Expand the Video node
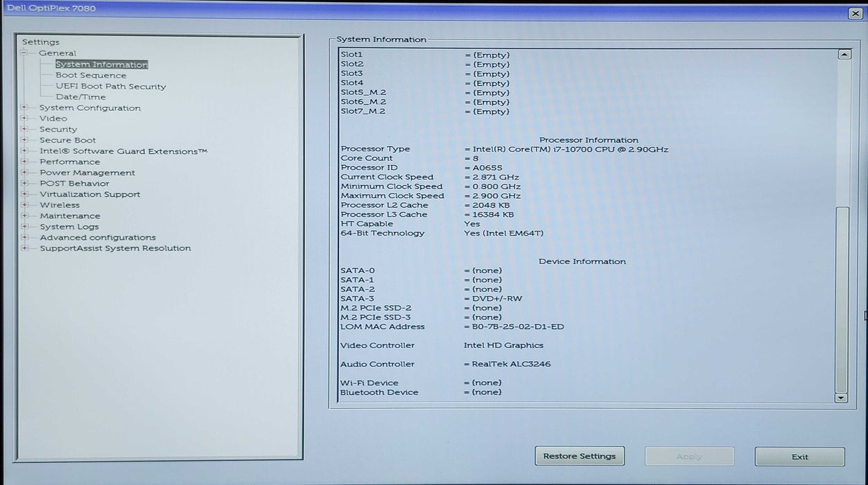The width and height of the screenshot is (868, 485). pyautogui.click(x=24, y=118)
